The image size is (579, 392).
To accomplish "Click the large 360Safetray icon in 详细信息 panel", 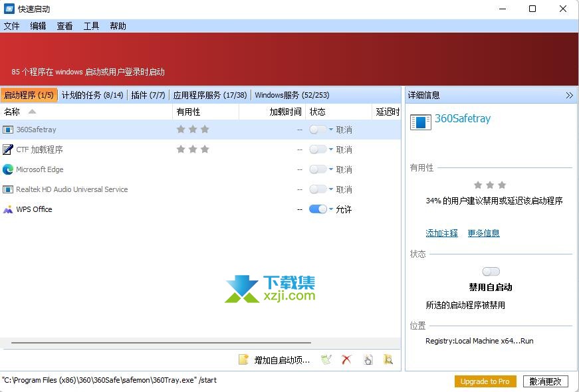I will [x=421, y=122].
